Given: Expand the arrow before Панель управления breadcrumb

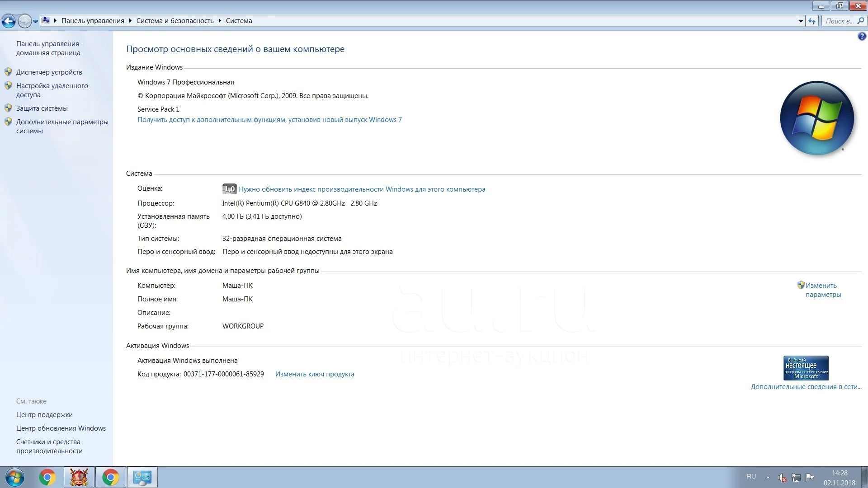Looking at the screenshot, I should click(x=55, y=21).
